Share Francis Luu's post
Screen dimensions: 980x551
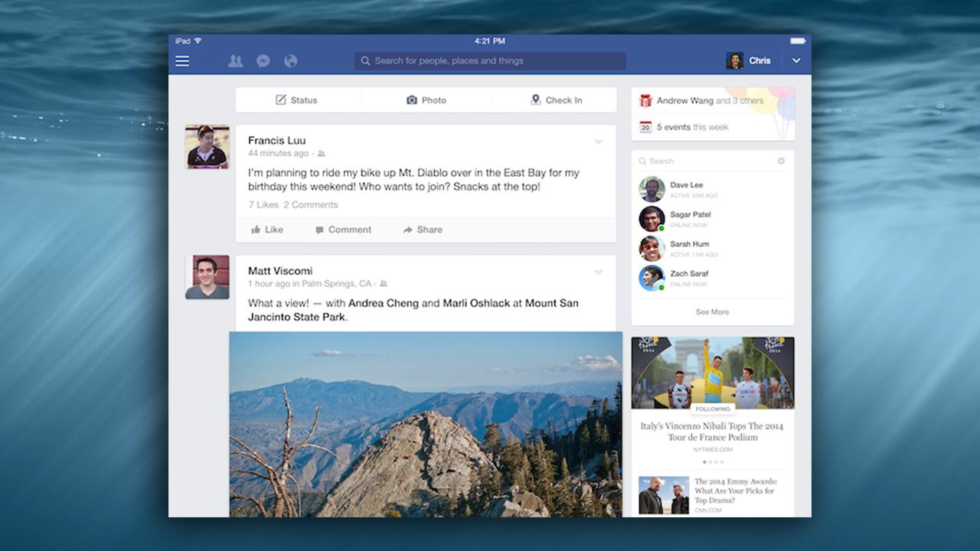(423, 230)
